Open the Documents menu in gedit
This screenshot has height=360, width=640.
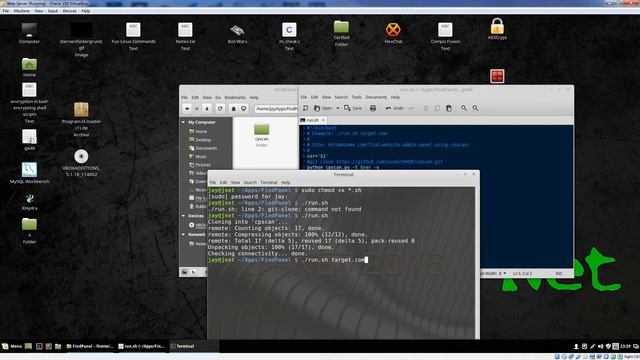point(376,97)
